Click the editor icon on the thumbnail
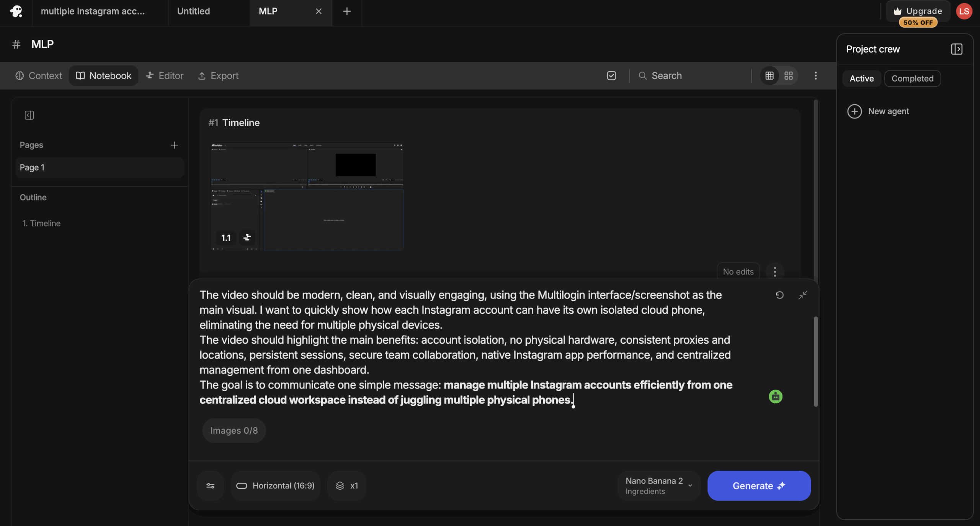 pos(247,238)
